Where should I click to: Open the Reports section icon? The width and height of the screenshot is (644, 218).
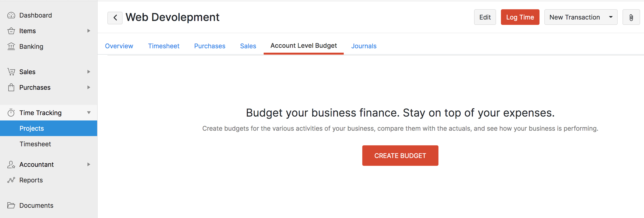(11, 180)
